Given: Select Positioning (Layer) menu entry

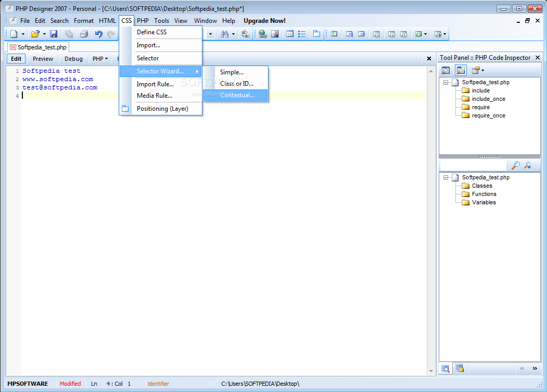Looking at the screenshot, I should pyautogui.click(x=161, y=109).
